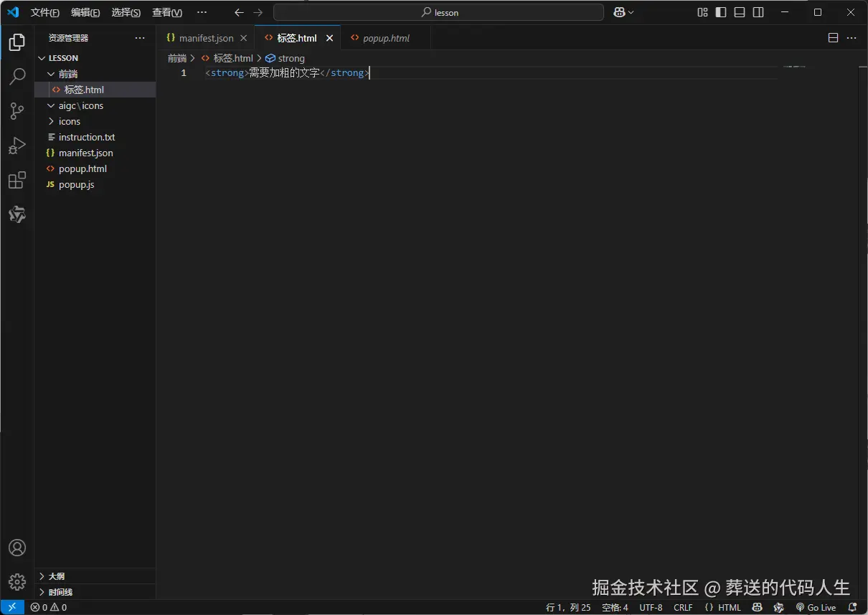Open remote window button in status bar
Viewport: 868px width, 615px height.
tap(12, 607)
